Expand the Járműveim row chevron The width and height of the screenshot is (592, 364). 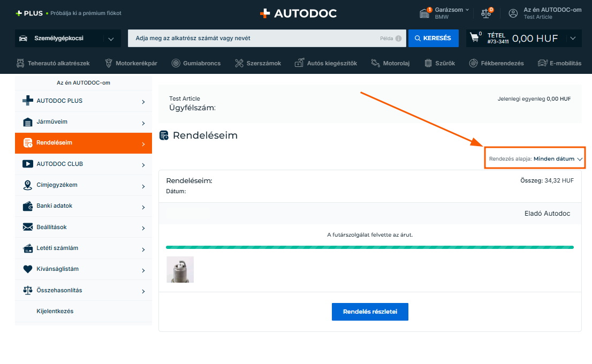pos(143,123)
